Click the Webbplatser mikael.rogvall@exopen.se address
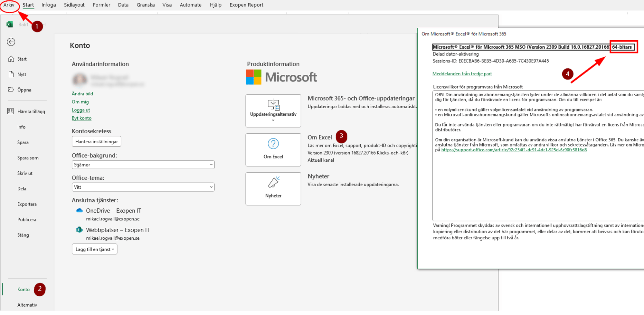Screen dimensions: 644x315 click(113, 238)
